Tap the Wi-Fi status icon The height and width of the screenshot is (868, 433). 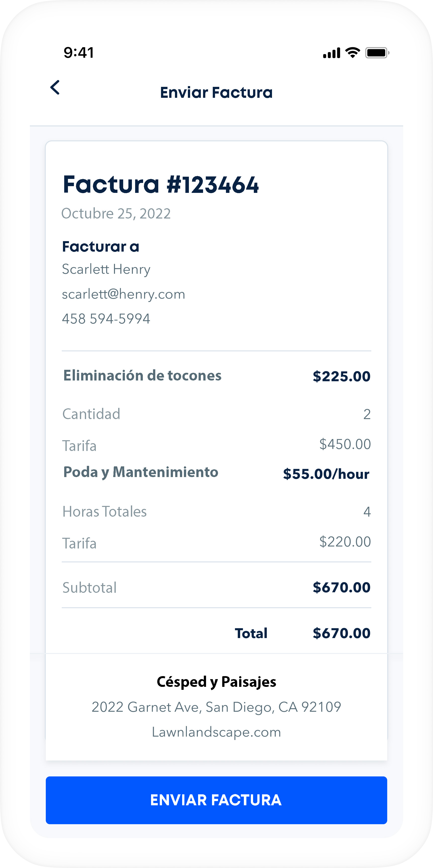click(x=353, y=53)
